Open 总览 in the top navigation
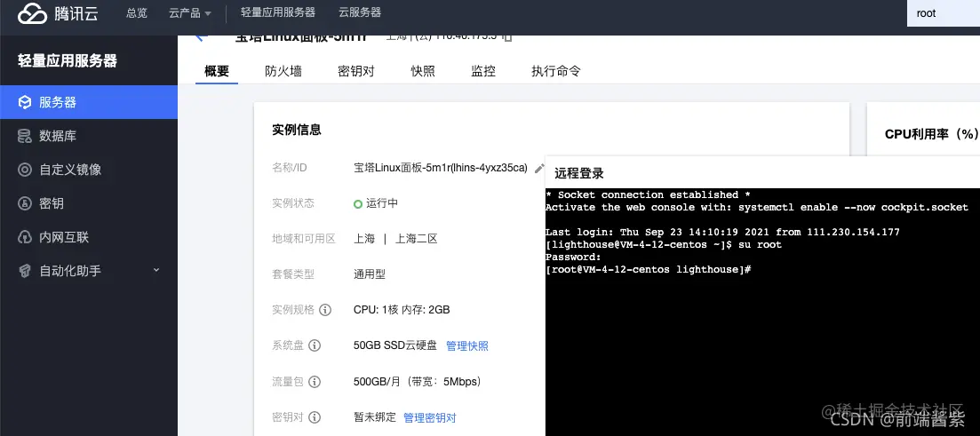Viewport: 980px width, 436px height. tap(136, 12)
